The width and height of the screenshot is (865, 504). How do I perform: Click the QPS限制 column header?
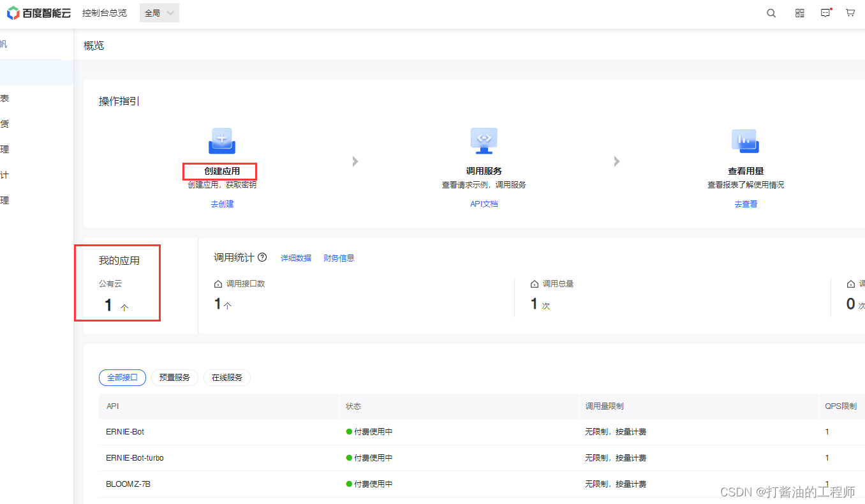(841, 406)
